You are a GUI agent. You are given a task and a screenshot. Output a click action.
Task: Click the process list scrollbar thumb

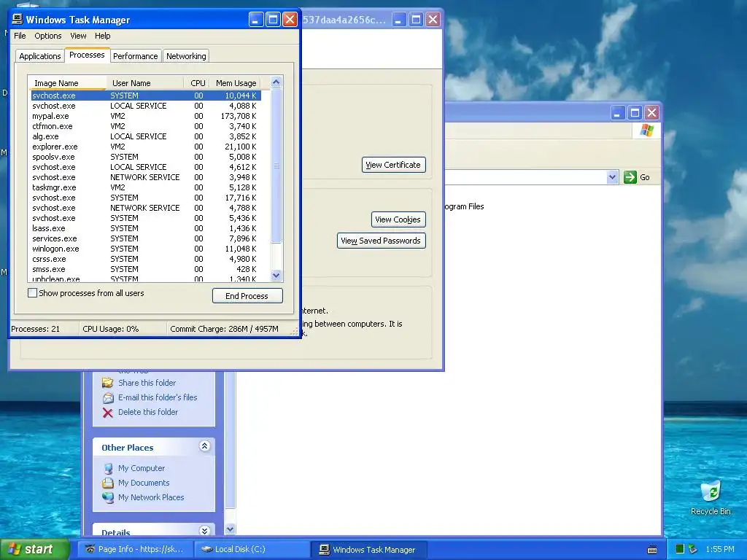point(276,166)
